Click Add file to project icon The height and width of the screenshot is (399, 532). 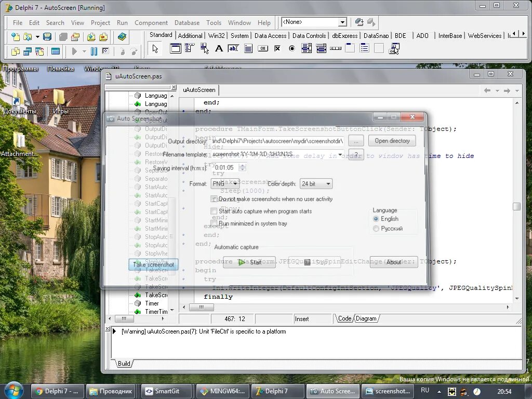point(91,37)
